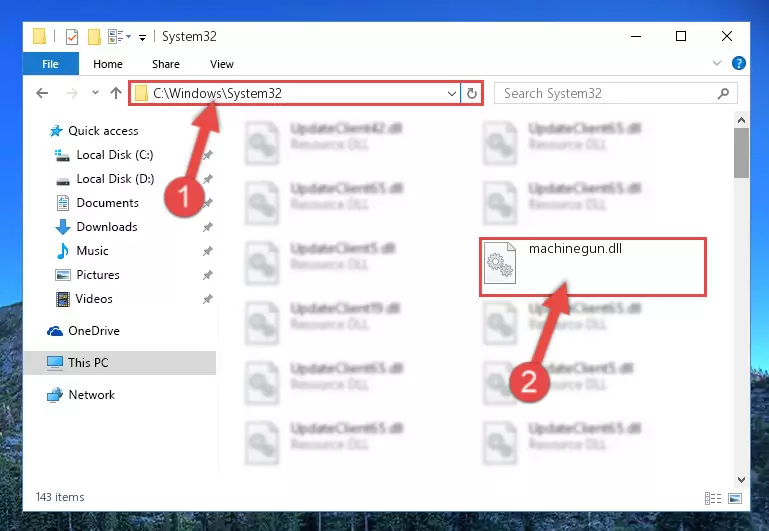Click the blue Help question mark icon
This screenshot has height=531, width=769.
[739, 63]
